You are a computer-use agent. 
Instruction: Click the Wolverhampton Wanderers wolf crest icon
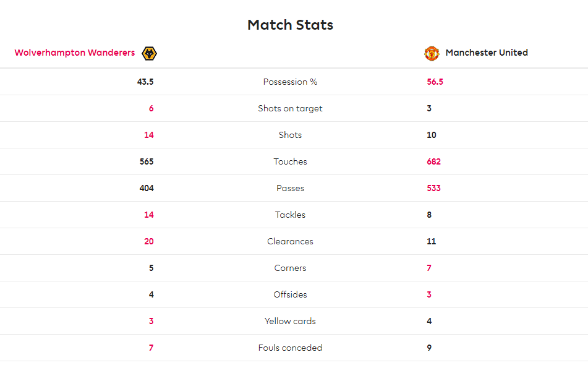[x=149, y=53]
